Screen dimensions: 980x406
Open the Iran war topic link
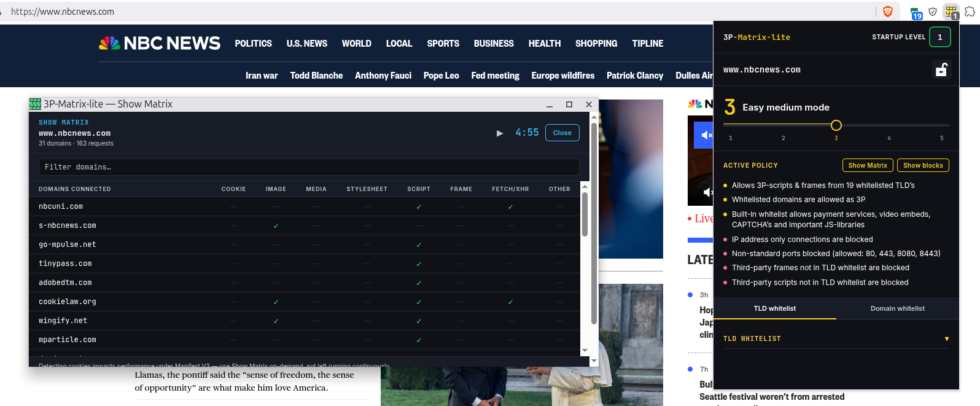262,76
